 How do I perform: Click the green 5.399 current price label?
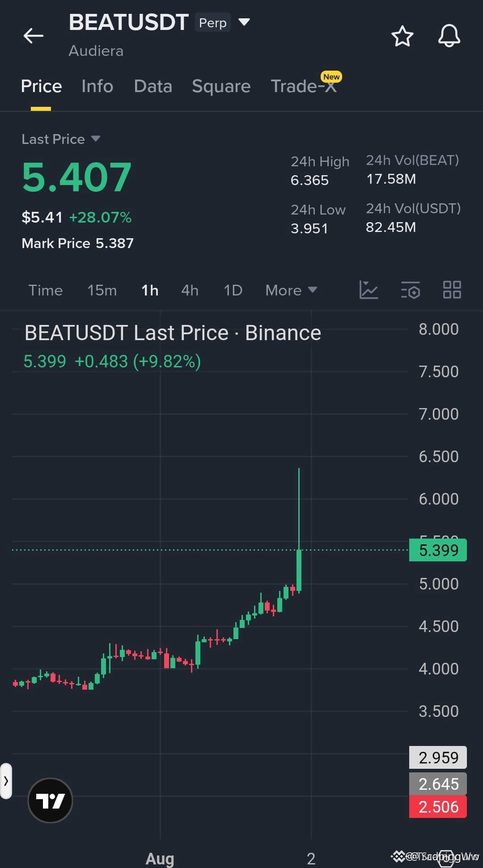pos(438,550)
